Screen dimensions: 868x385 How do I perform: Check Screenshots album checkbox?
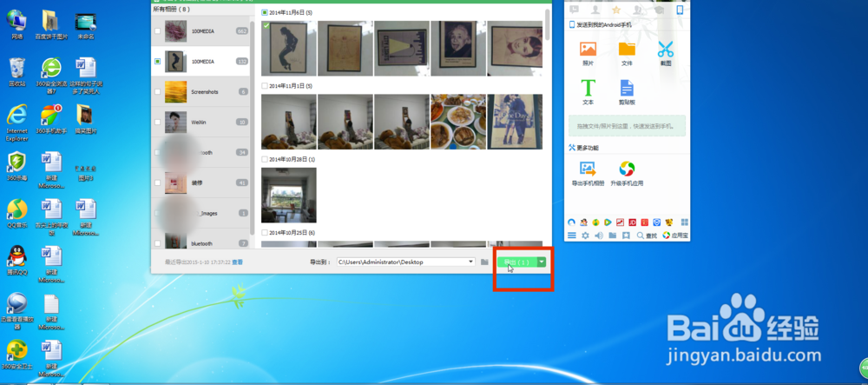(x=158, y=92)
